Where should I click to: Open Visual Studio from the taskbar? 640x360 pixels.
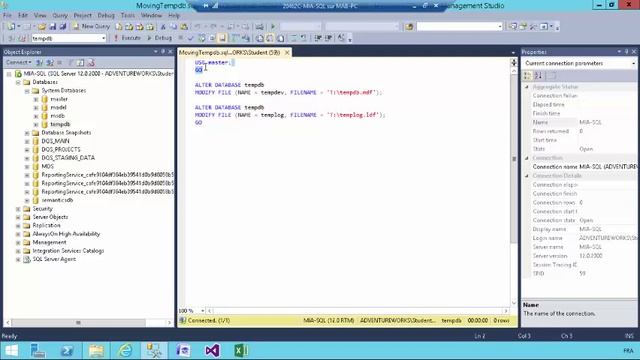pyautogui.click(x=212, y=351)
